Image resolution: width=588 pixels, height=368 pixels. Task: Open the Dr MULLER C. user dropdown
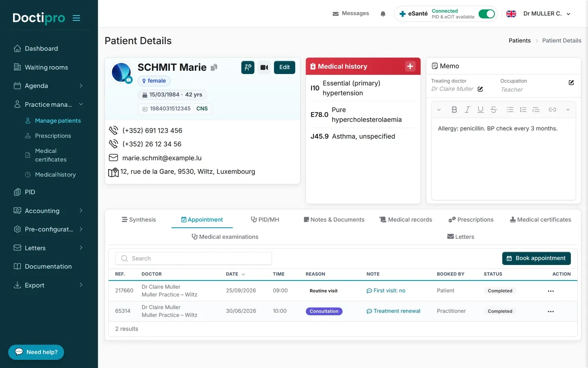tap(547, 14)
